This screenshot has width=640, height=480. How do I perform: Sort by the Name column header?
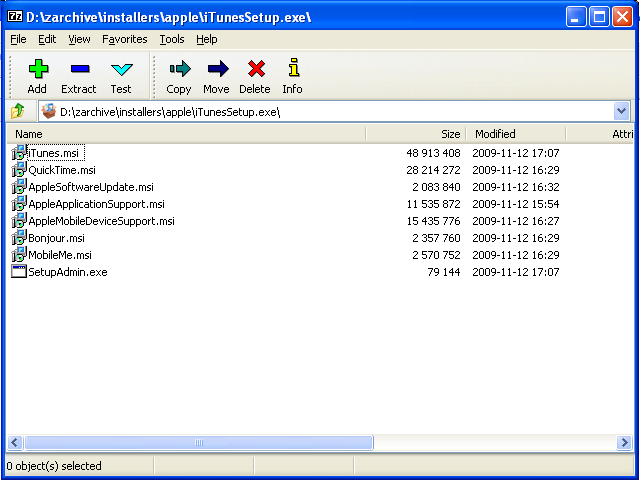(186, 134)
